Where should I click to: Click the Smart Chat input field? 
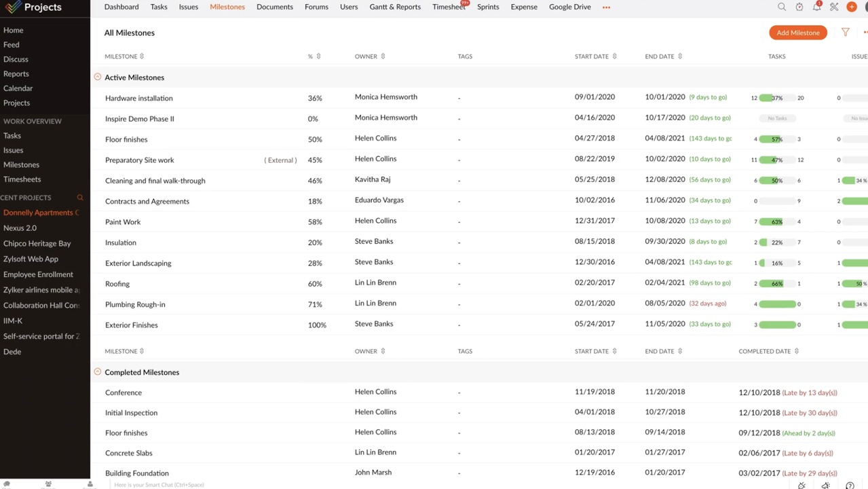(x=159, y=485)
